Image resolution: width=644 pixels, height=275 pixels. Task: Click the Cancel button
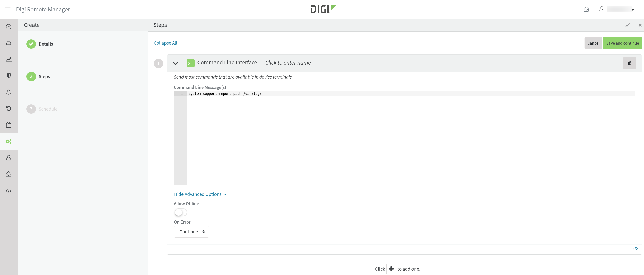click(x=593, y=43)
